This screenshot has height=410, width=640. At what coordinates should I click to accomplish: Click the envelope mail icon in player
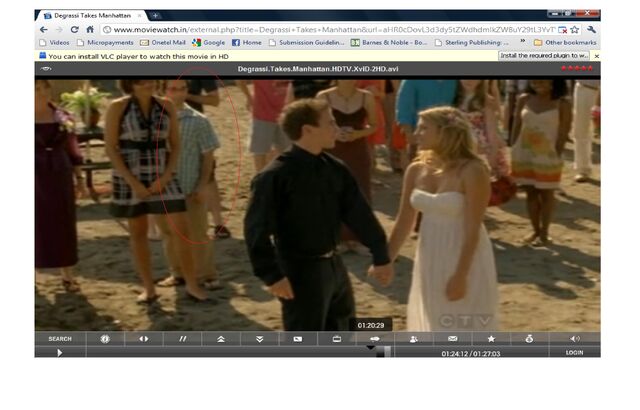pyautogui.click(x=452, y=339)
